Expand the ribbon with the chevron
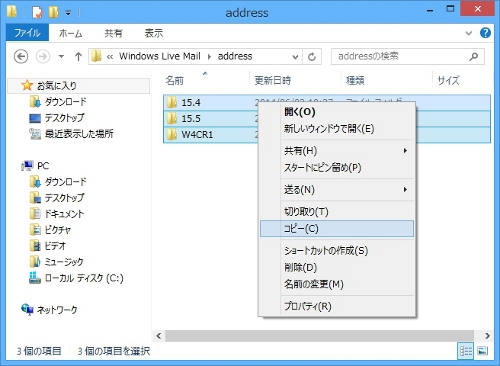500x366 pixels. pos(469,33)
